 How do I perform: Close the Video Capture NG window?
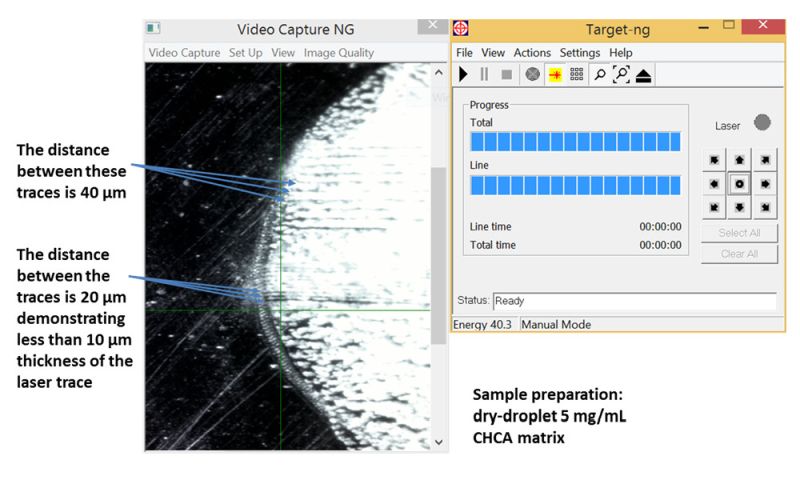(433, 26)
